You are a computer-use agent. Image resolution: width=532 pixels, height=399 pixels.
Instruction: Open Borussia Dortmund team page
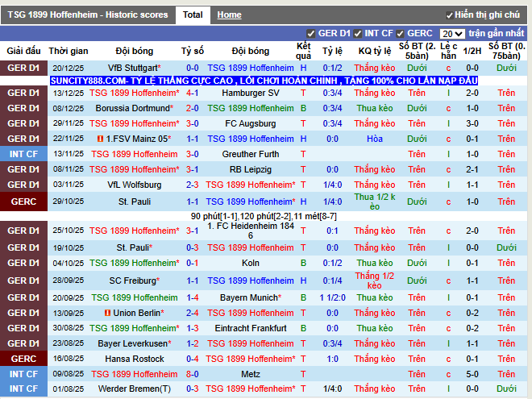click(132, 108)
